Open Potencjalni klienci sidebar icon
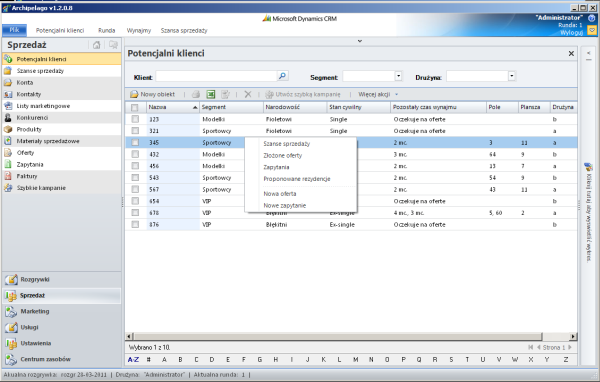Viewport: 600px width, 382px height. (x=8, y=59)
